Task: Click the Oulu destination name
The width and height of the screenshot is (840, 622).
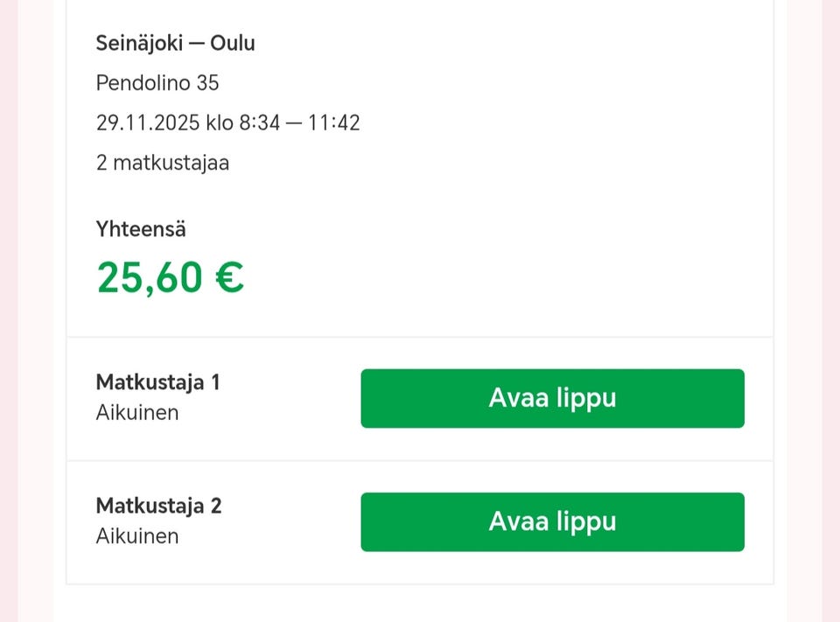Action: [233, 43]
